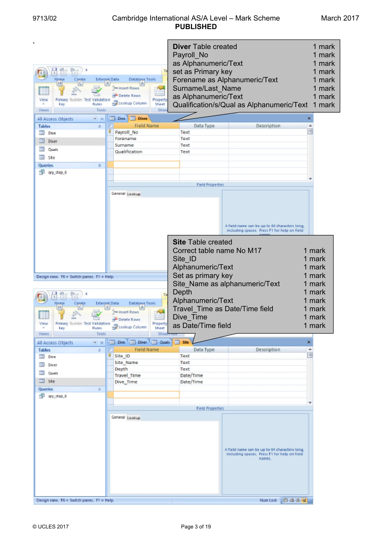Switch to Quals document tab in Site window

pyautogui.click(x=161, y=342)
